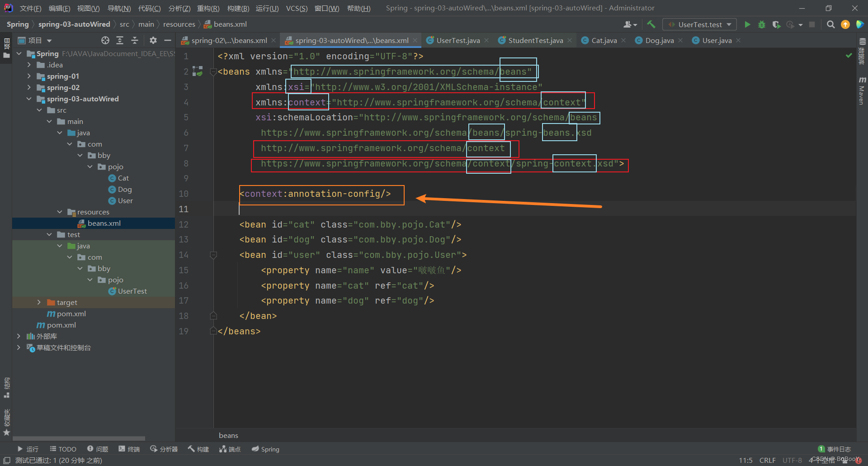The height and width of the screenshot is (466, 868).
Task: Click CRLF line separator in status bar
Action: click(767, 460)
